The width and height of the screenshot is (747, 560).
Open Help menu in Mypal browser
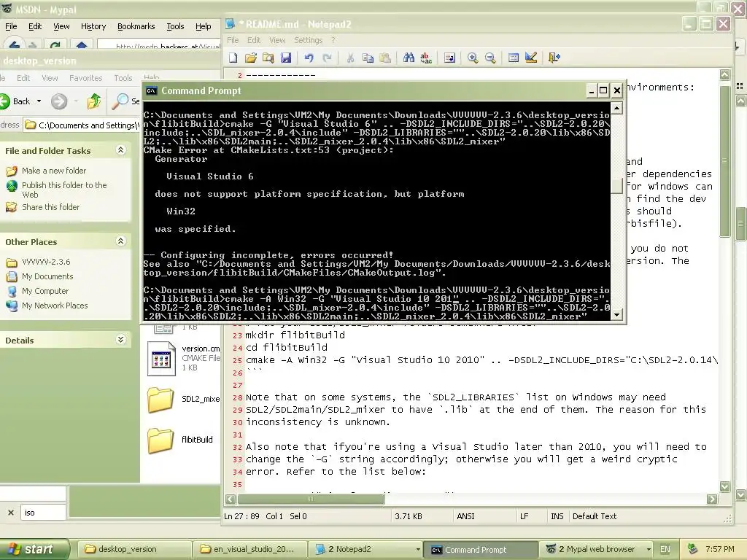pos(204,27)
